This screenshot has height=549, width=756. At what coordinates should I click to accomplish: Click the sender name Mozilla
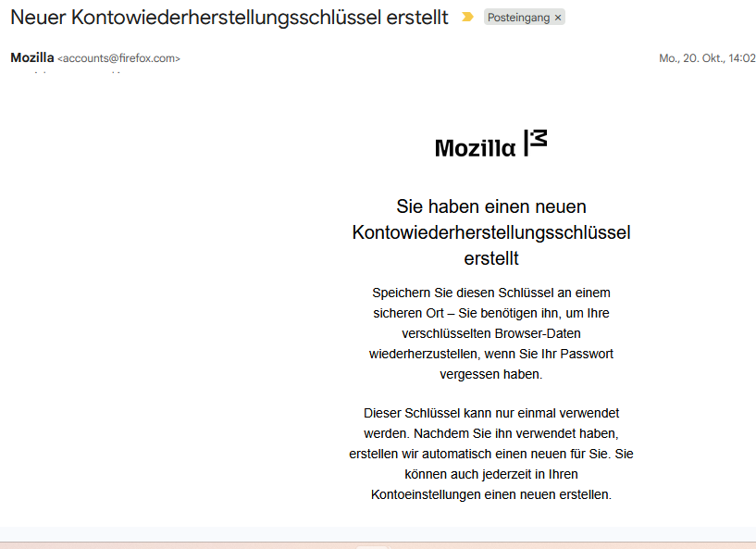point(32,58)
